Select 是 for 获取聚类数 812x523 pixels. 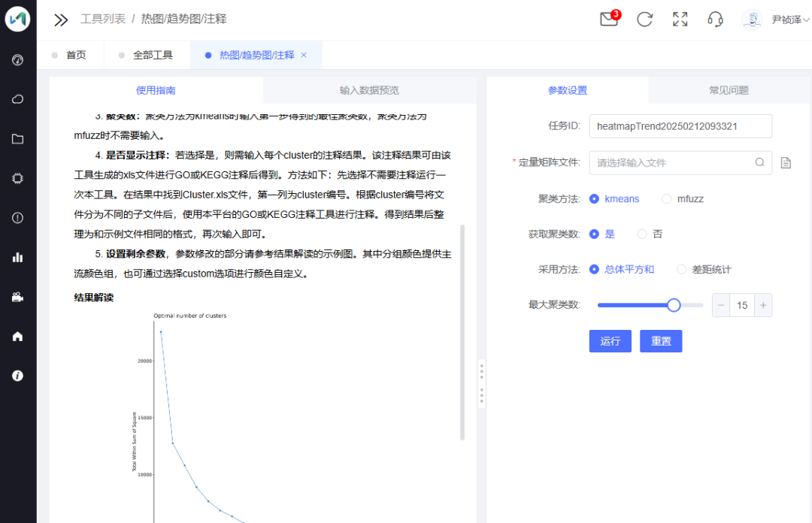(602, 234)
